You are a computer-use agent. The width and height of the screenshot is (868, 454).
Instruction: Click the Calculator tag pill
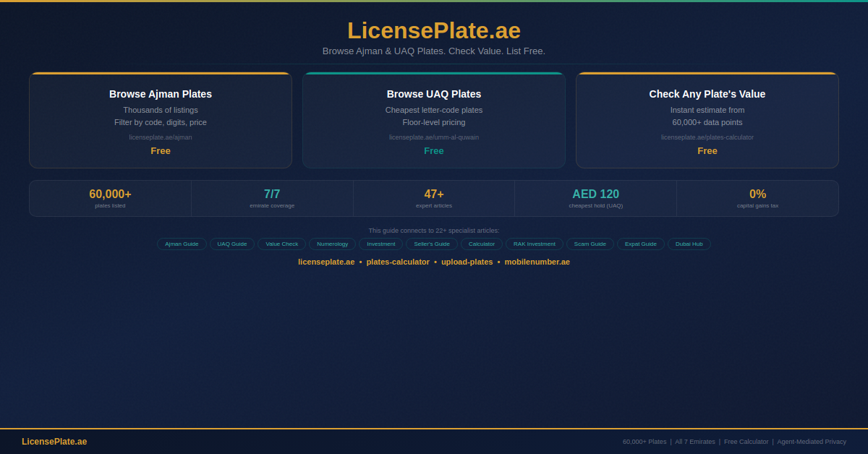(x=482, y=244)
